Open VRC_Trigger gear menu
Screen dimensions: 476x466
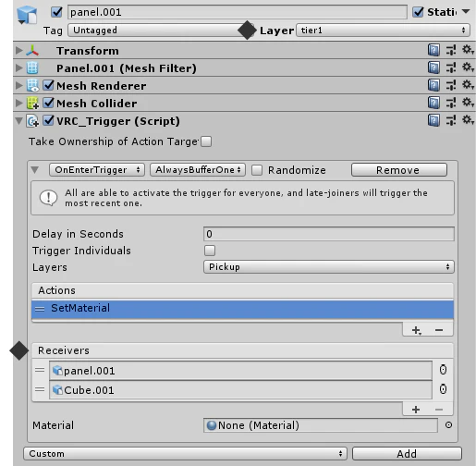pos(468,120)
